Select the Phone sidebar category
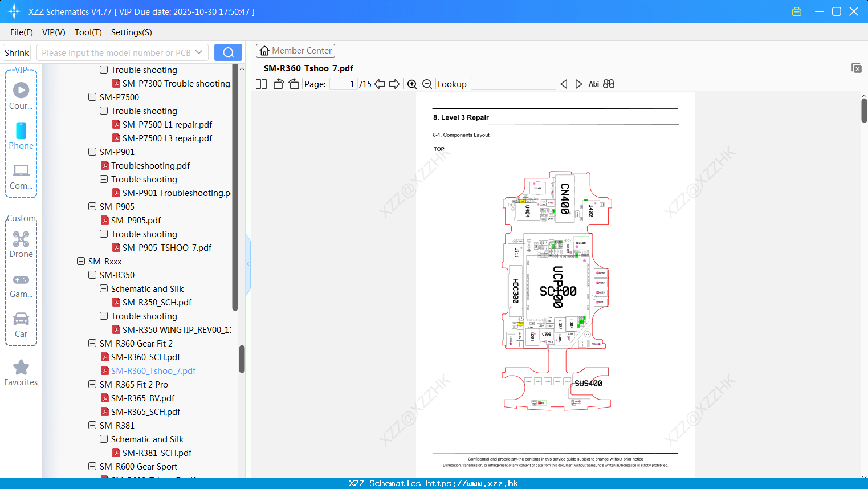 [x=21, y=136]
